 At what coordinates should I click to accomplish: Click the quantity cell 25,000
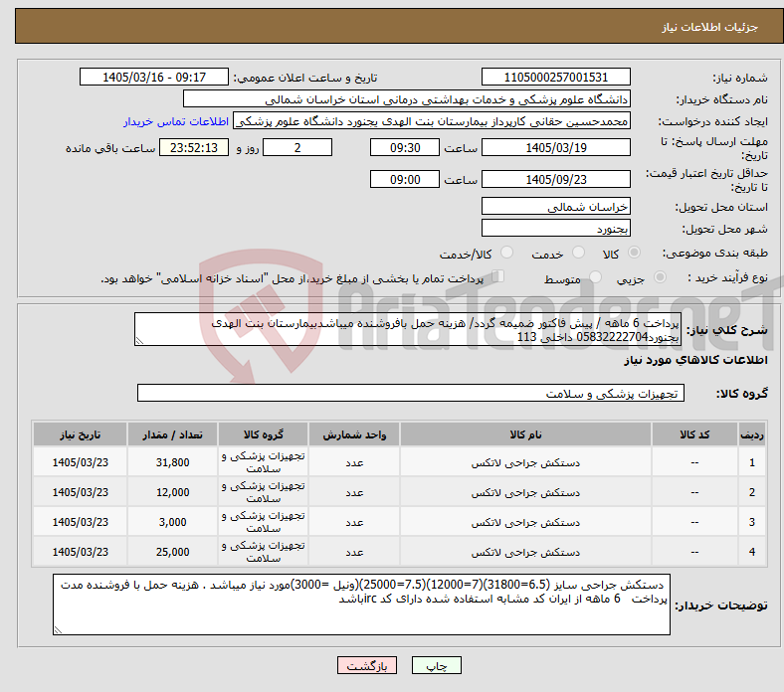click(172, 552)
